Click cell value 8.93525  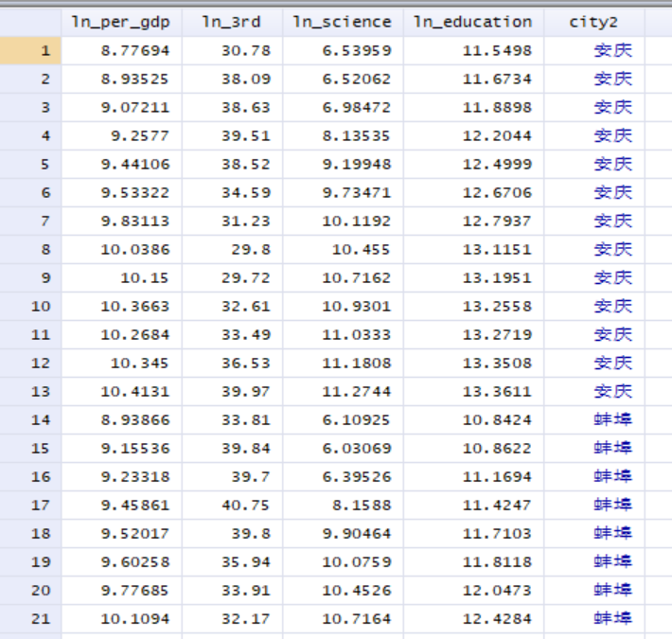[x=135, y=79]
